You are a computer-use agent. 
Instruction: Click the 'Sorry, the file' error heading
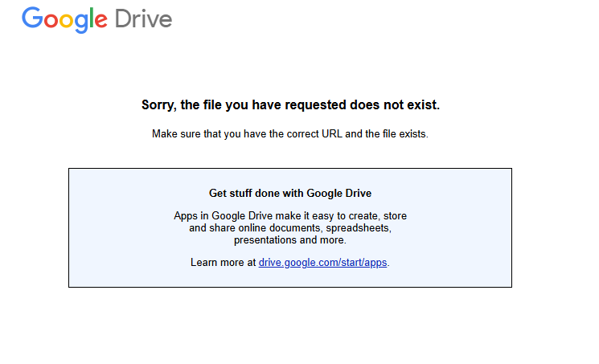click(x=290, y=104)
